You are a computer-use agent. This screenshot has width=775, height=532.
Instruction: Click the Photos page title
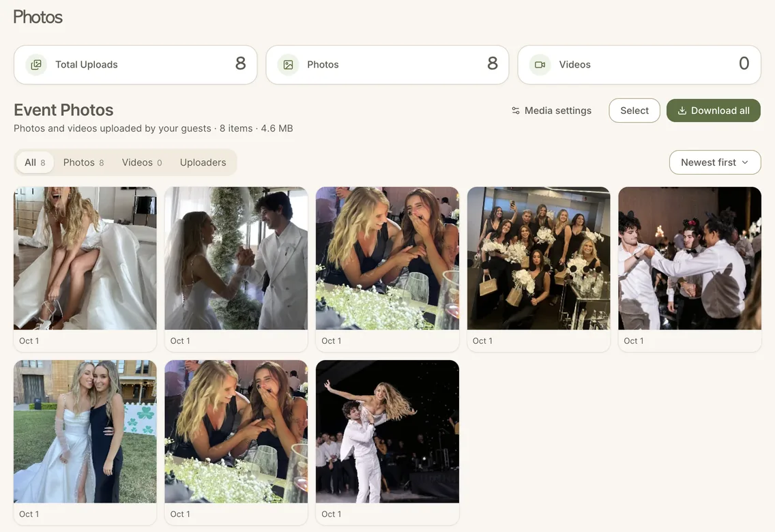tap(38, 17)
